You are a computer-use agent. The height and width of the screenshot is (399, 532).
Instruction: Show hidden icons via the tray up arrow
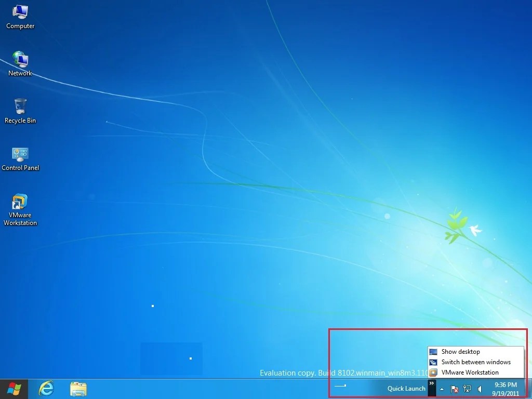(x=441, y=389)
